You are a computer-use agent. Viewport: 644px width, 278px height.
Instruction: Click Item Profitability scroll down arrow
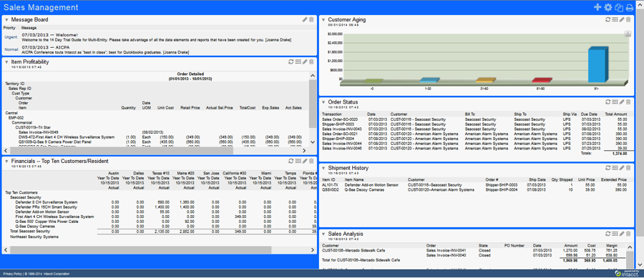pyautogui.click(x=312, y=142)
